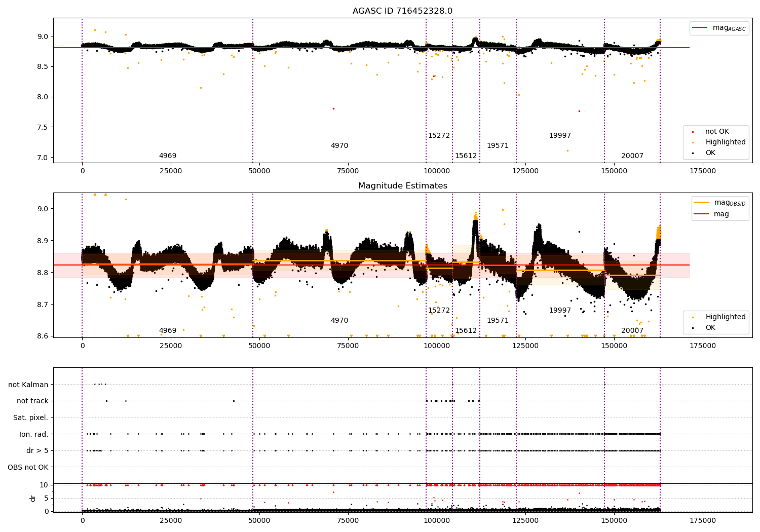Click 'not OK' in the top plot legend
The image size is (760, 532).
(717, 132)
